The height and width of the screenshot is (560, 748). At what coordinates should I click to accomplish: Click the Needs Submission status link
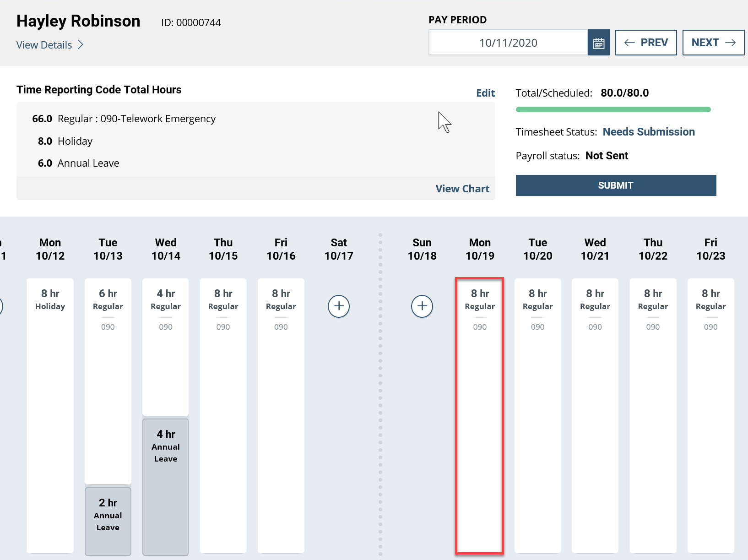649,132
